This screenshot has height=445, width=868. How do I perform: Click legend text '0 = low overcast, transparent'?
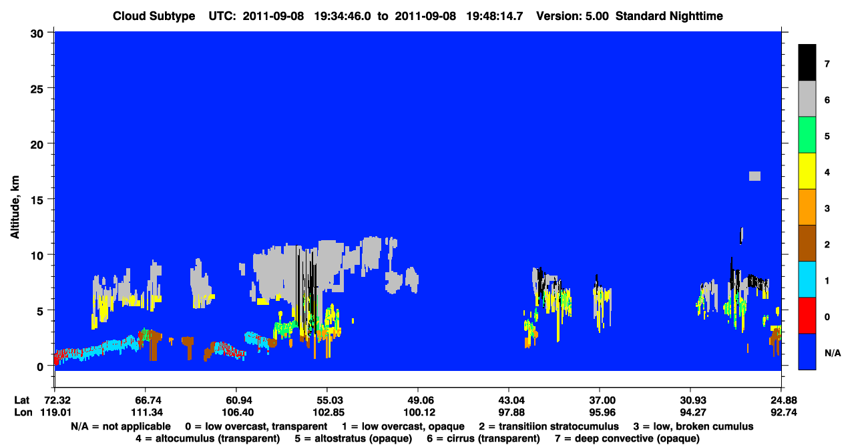coord(256,426)
